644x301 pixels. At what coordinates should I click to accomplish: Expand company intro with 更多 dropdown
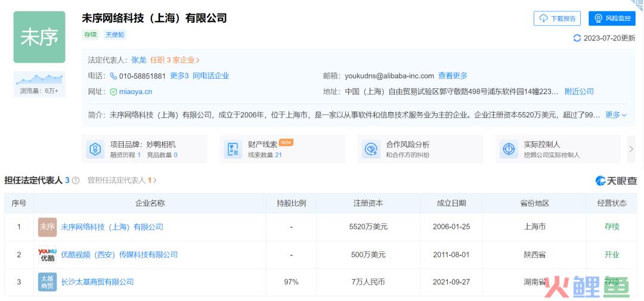point(615,115)
